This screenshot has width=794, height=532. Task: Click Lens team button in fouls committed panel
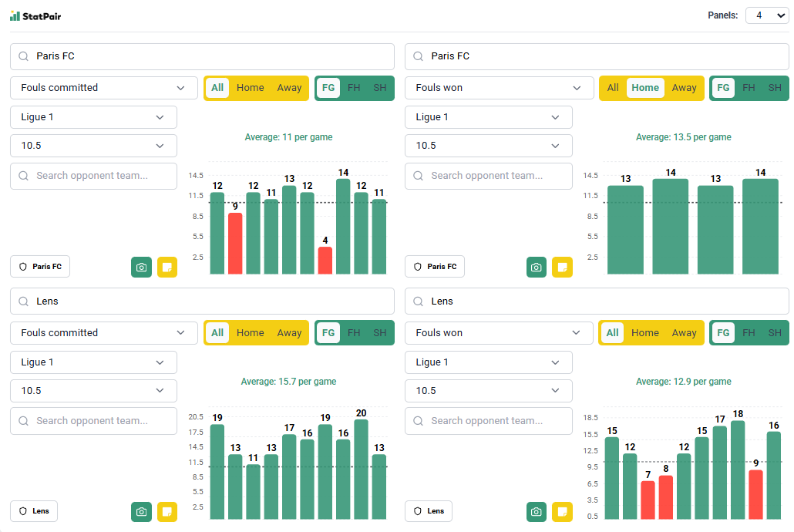tap(34, 511)
